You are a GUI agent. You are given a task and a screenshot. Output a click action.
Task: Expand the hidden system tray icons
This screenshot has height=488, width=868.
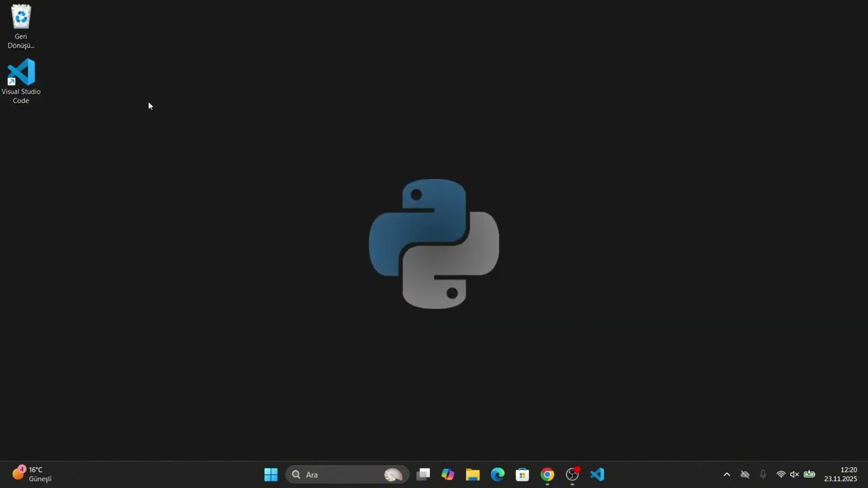coord(727,474)
